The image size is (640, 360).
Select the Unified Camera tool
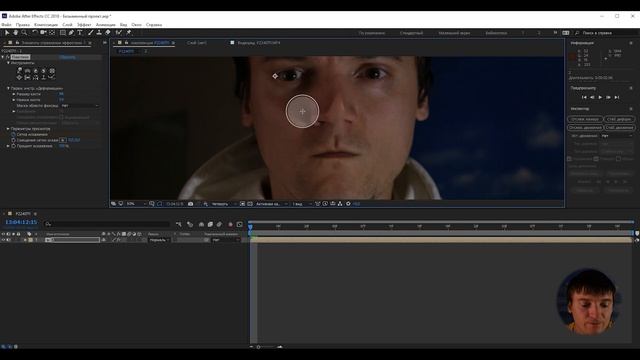43,33
